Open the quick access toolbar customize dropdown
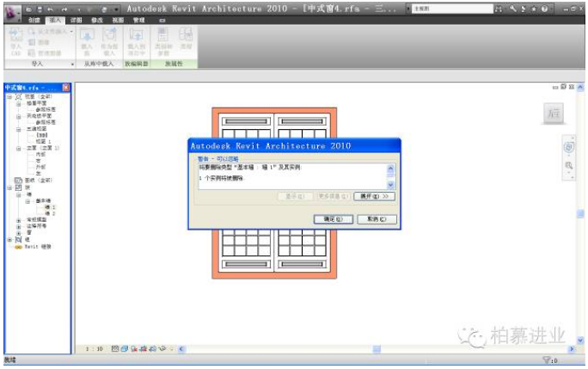 pos(117,9)
